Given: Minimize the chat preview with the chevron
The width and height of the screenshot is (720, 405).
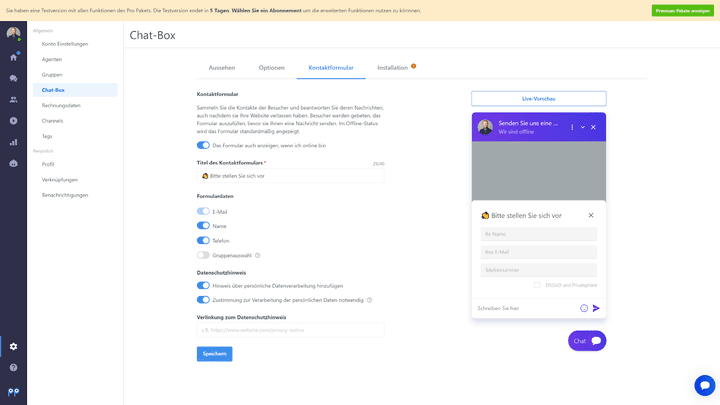Looking at the screenshot, I should point(583,127).
